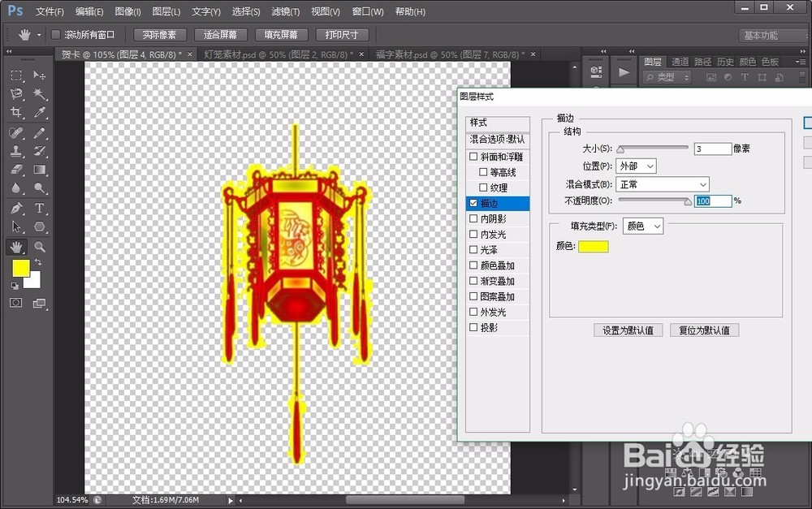Screen dimensions: 812x509
Task: Open the 图像(I) menu
Action: [x=128, y=11]
